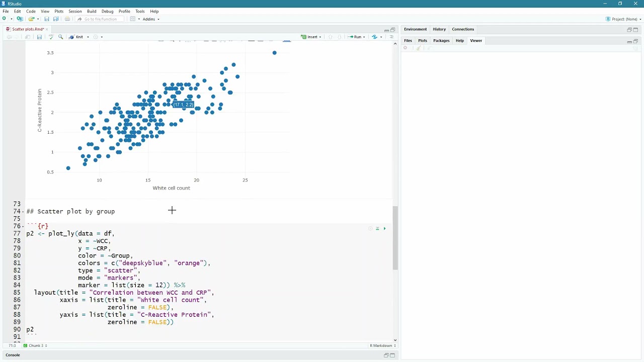Switch to the Connections tab
The width and height of the screenshot is (644, 362).
click(463, 29)
